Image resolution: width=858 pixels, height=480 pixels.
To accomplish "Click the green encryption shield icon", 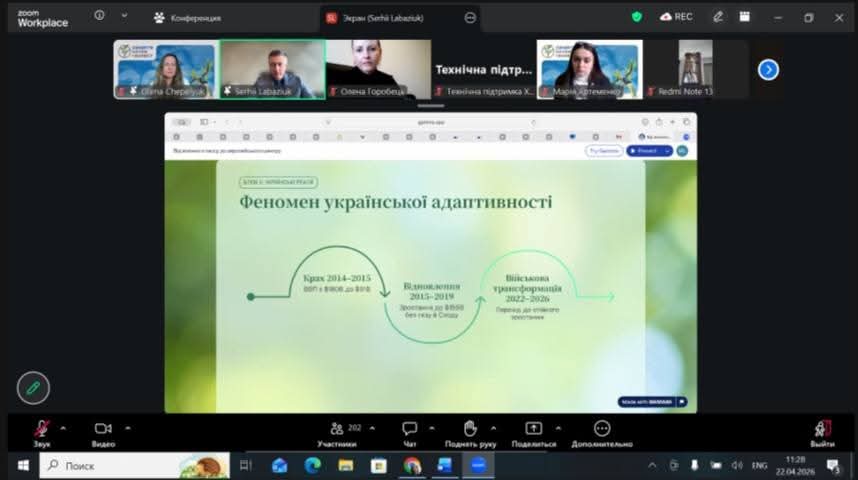I will [637, 16].
